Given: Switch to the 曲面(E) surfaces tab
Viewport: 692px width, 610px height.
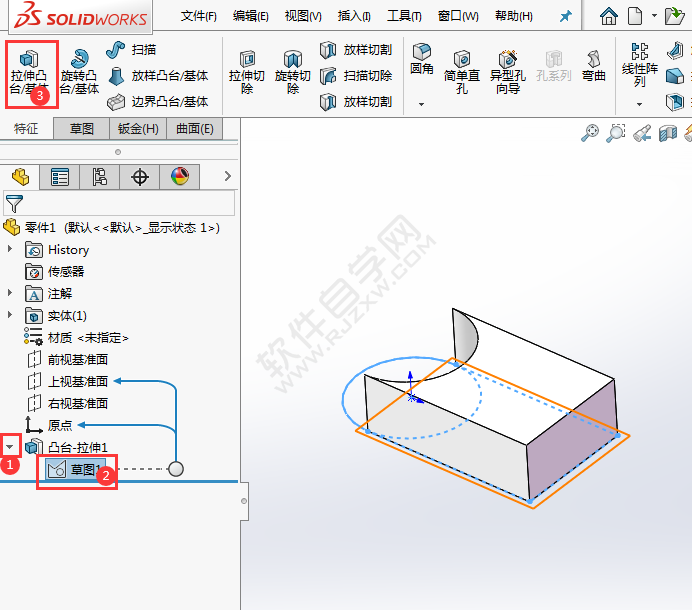Looking at the screenshot, I should coord(195,129).
